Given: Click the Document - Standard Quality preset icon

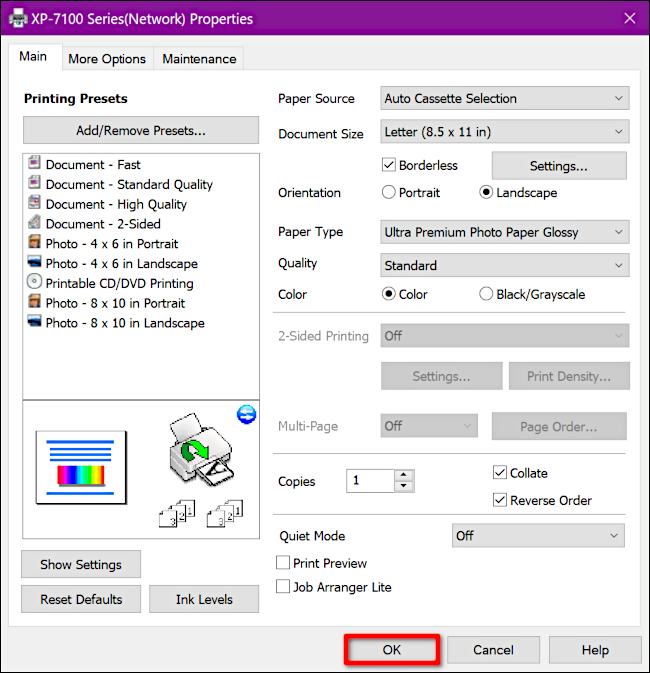Looking at the screenshot, I should pyautogui.click(x=34, y=183).
